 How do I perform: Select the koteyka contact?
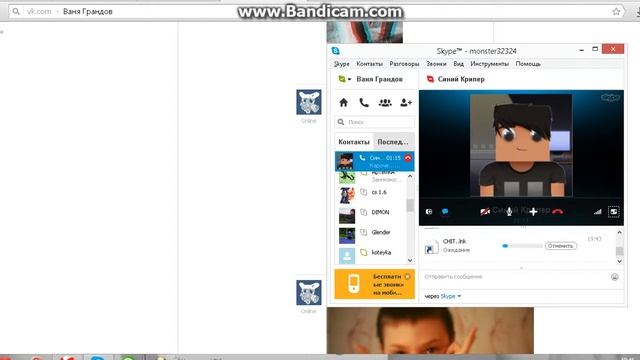(x=372, y=253)
